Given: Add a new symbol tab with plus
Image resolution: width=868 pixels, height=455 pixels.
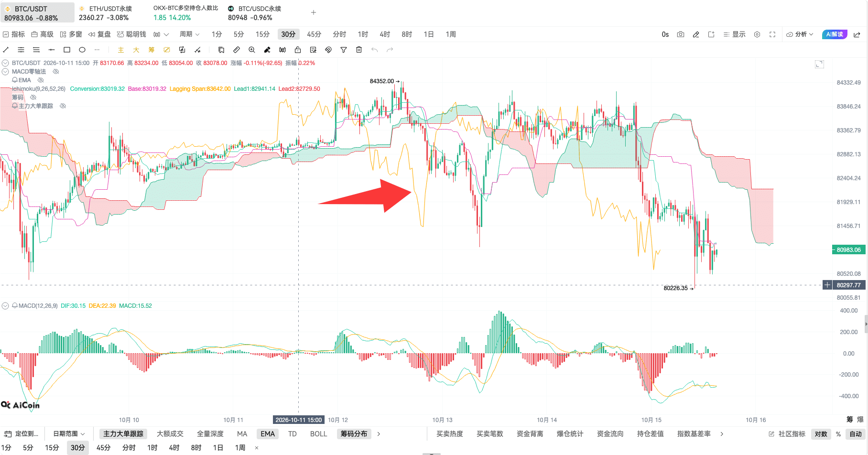Looking at the screenshot, I should tap(314, 12).
